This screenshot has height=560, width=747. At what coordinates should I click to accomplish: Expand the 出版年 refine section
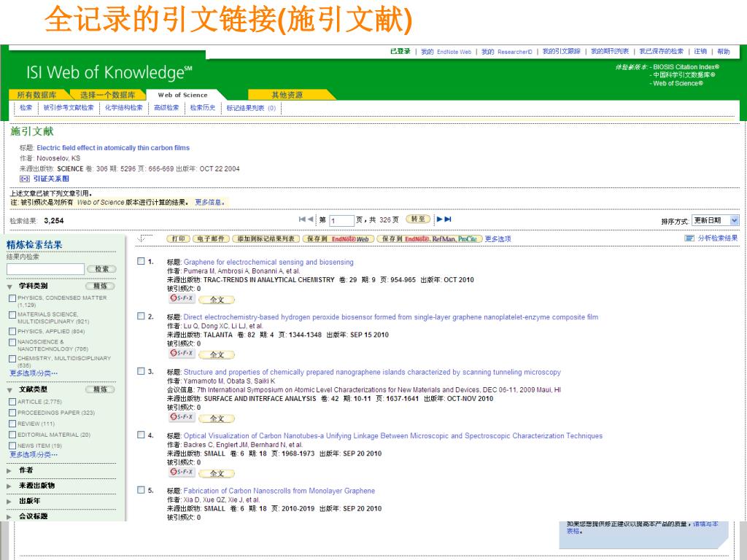tap(9, 502)
